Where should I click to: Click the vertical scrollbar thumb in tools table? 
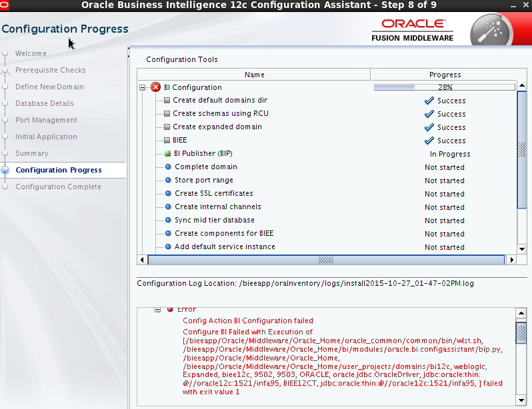[x=522, y=150]
